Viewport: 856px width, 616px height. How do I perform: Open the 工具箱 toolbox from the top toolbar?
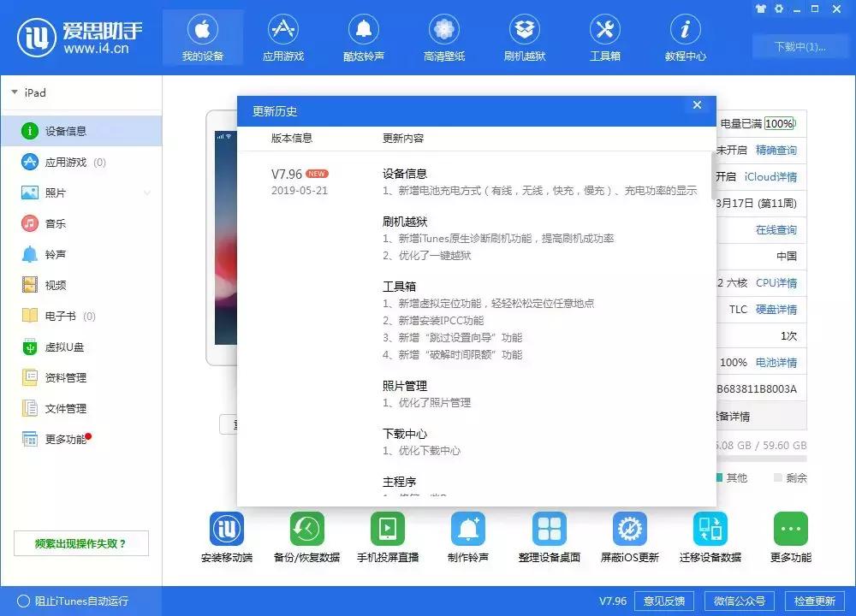pyautogui.click(x=605, y=36)
